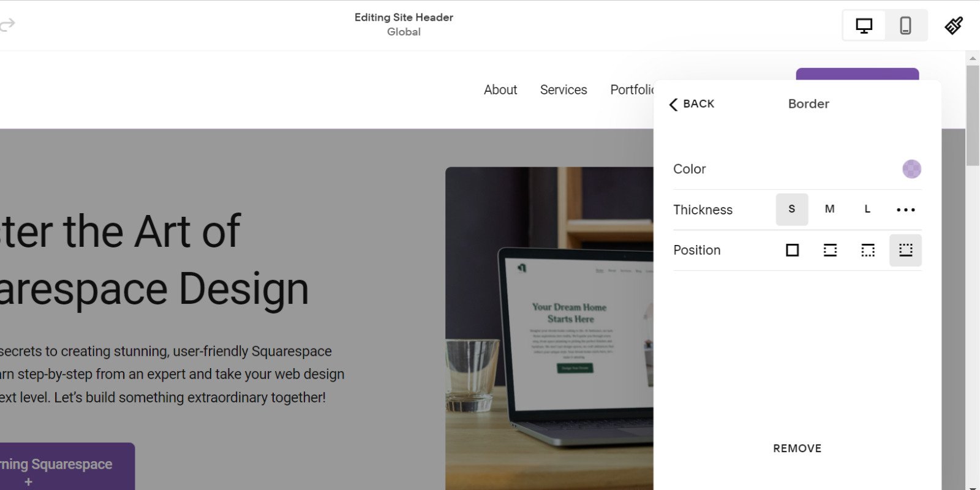The image size is (980, 490).
Task: Remove the border
Action: tap(797, 448)
